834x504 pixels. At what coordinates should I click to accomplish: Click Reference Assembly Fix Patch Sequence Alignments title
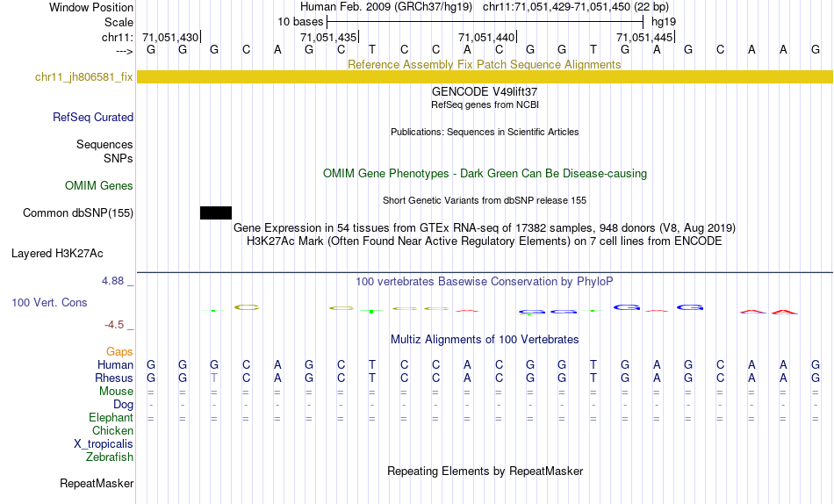[x=485, y=64]
